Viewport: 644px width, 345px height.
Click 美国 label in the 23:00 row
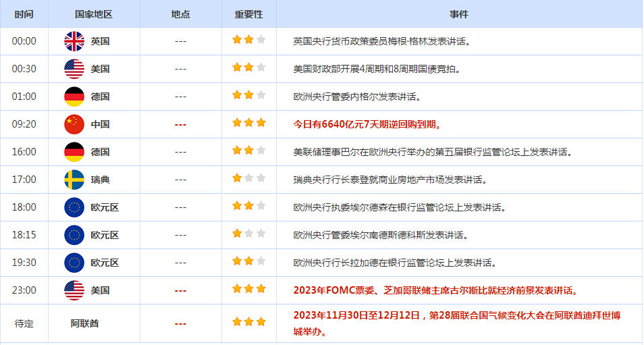click(100, 291)
